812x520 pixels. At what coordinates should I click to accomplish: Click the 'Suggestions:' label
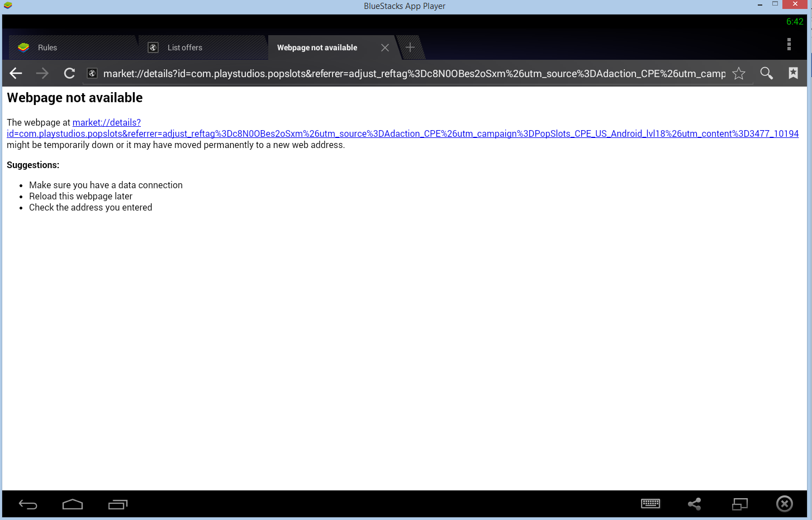(33, 165)
